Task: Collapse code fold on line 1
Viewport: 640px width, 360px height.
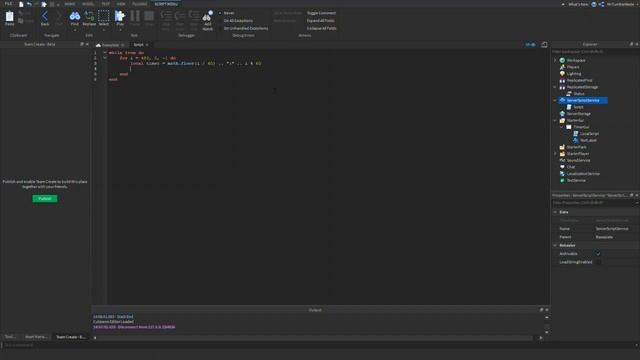Action: click(x=105, y=53)
